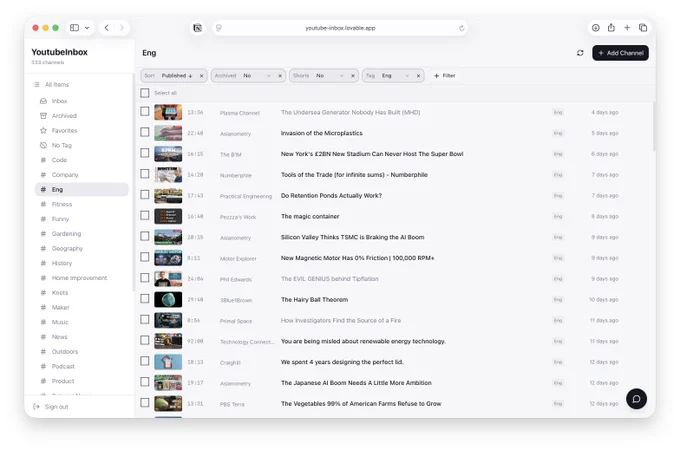Open the chat bubble help button
This screenshot has height=450, width=680.
(636, 399)
